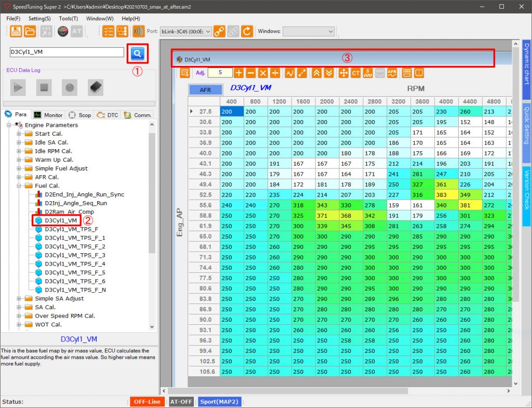Click the ECU Data Log record icon

click(70, 87)
